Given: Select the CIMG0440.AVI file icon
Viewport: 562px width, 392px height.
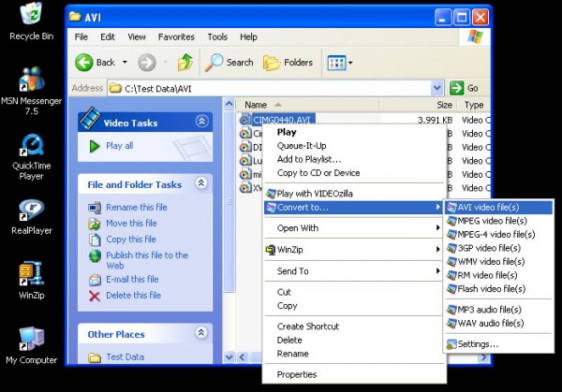Looking at the screenshot, I should [x=245, y=120].
